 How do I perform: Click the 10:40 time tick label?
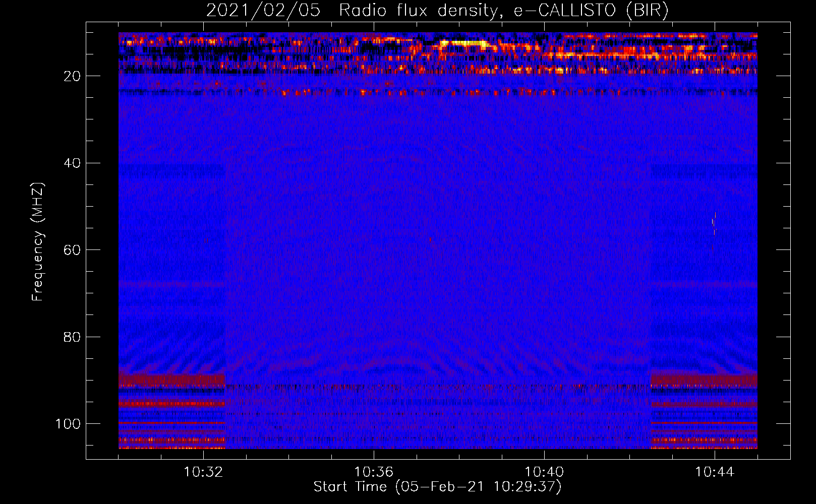[x=544, y=472]
